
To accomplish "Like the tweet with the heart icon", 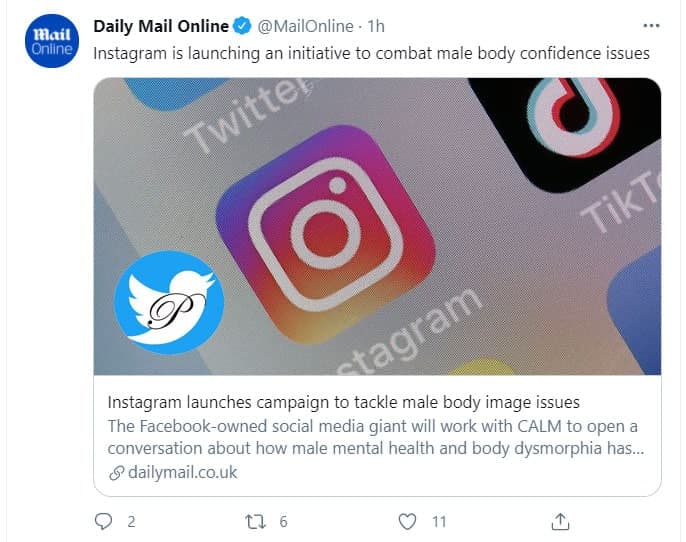I will click(x=407, y=521).
